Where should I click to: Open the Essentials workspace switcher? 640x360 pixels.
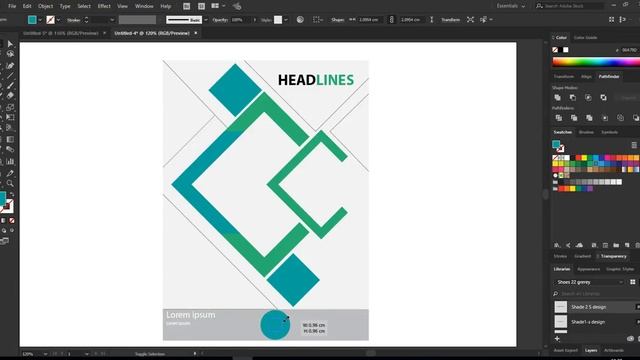(x=511, y=6)
